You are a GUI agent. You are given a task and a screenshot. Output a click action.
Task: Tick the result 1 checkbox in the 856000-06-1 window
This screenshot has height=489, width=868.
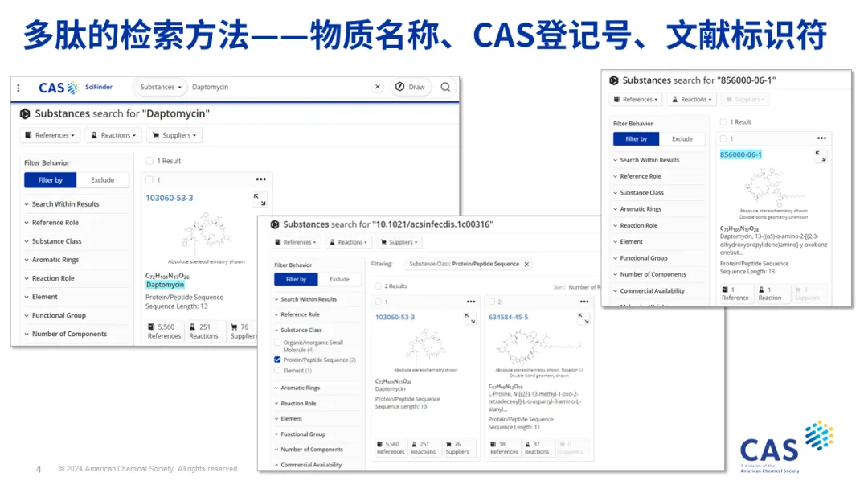pos(723,138)
